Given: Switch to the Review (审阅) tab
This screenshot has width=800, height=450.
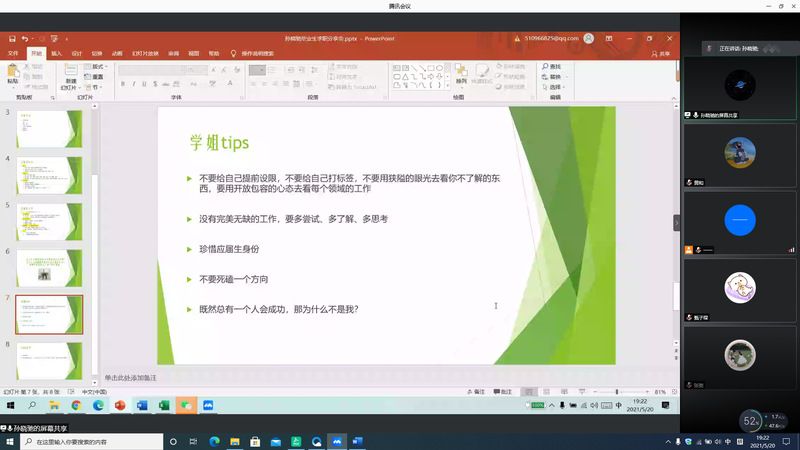Looking at the screenshot, I should pos(173,54).
